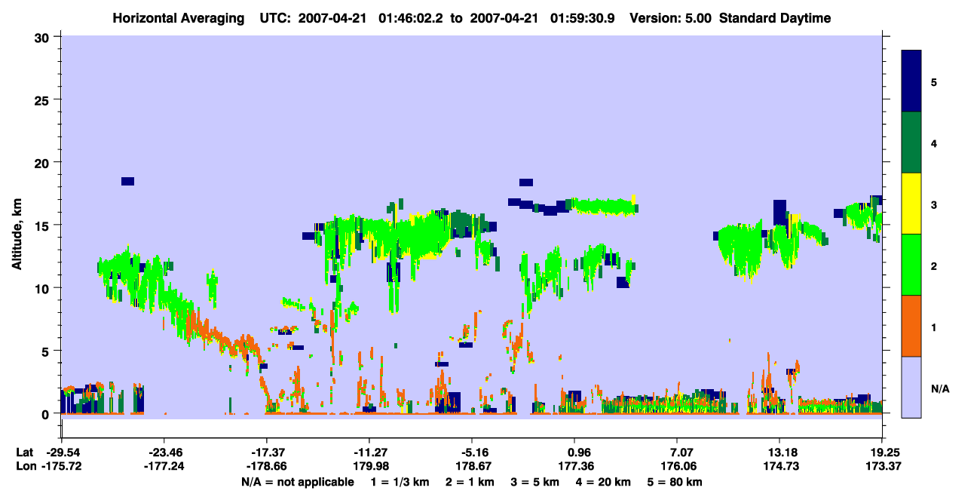This screenshot has width=980, height=503.
Task: Click the lavender N/A colorbar segment
Action: coord(911,387)
